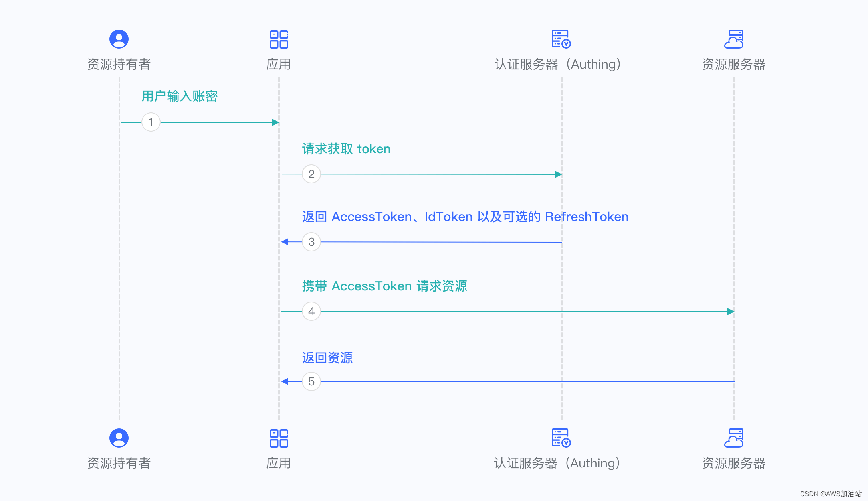868x501 pixels.
Task: Click step circle 3 marker
Action: [311, 242]
